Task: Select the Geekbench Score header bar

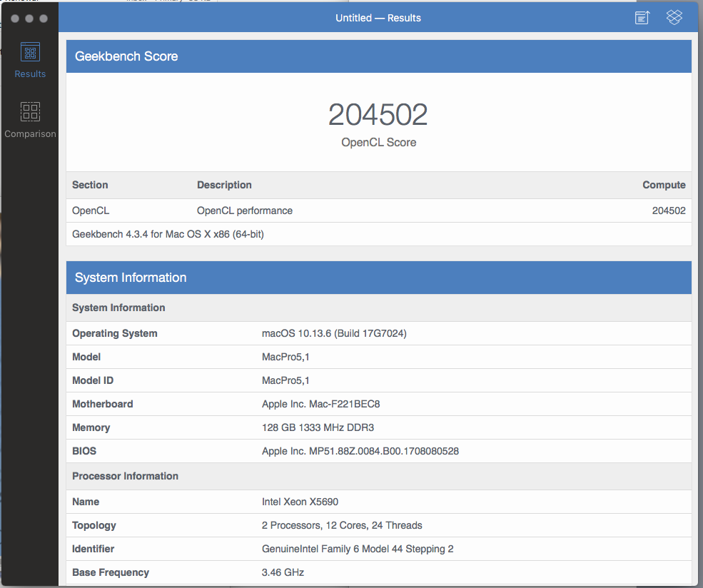Action: (378, 56)
